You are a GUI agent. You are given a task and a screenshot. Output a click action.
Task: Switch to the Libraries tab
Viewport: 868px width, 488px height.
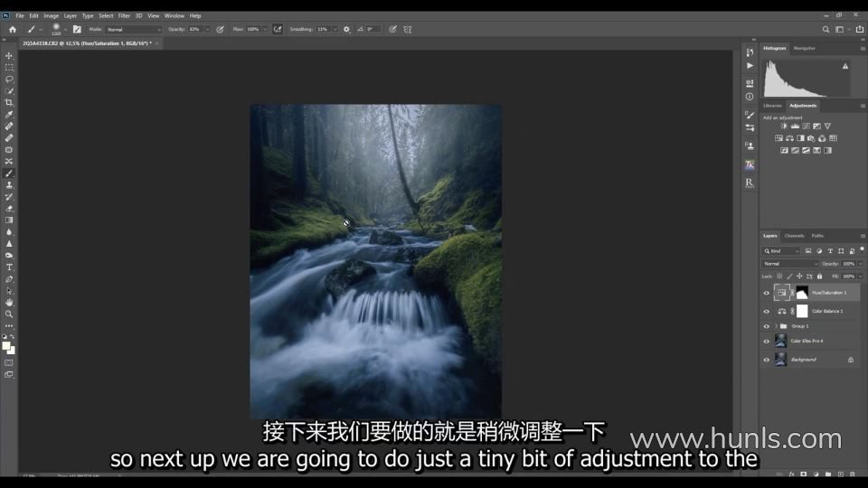(772, 106)
